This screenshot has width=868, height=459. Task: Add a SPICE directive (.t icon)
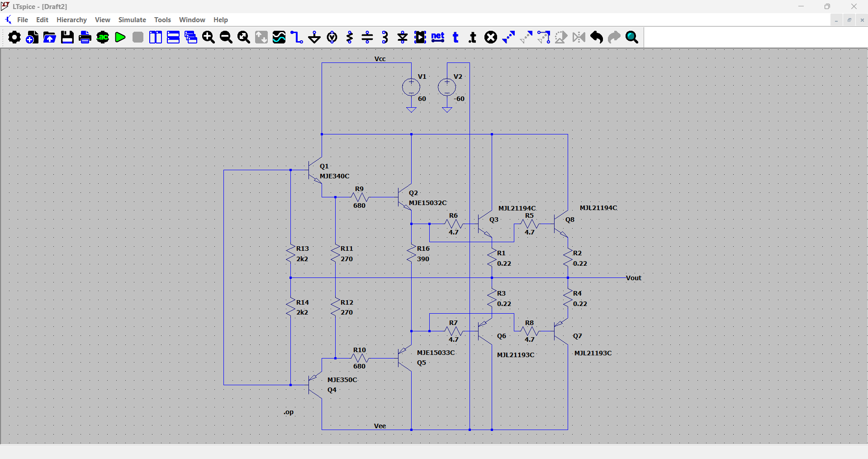coord(473,37)
